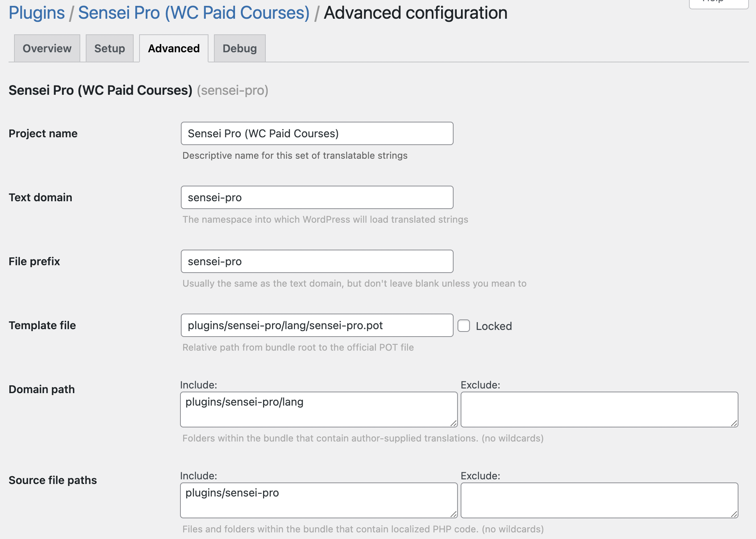The height and width of the screenshot is (539, 756).
Task: Switch to the Setup tab
Action: (x=110, y=48)
